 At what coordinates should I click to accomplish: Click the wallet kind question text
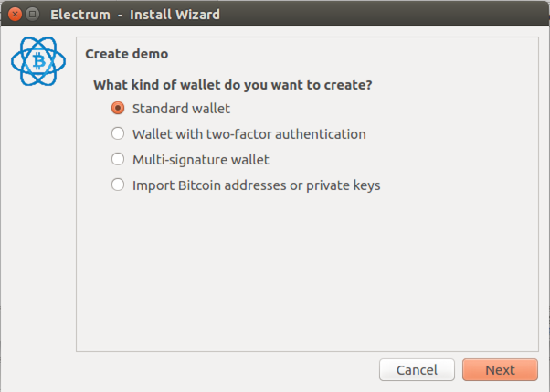pyautogui.click(x=233, y=85)
